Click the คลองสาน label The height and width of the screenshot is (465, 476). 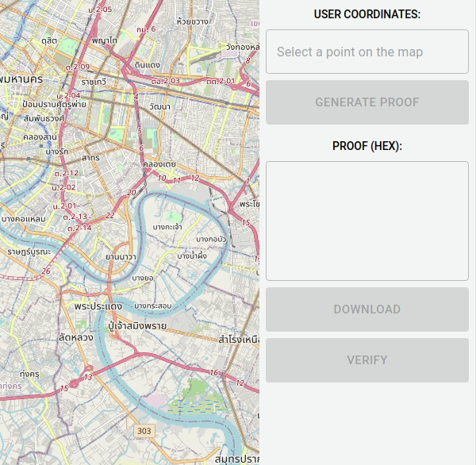click(40, 137)
